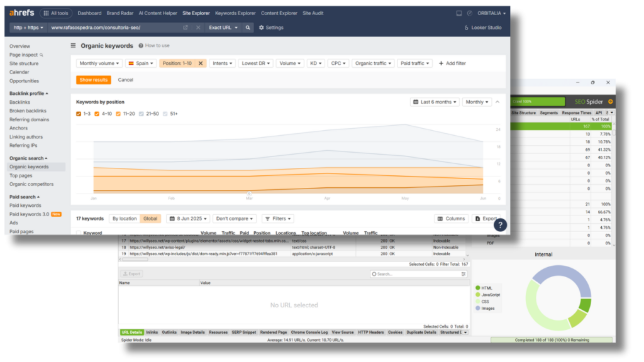Tick the select-all Keyword checkbox
The image size is (644, 362).
[x=79, y=233]
